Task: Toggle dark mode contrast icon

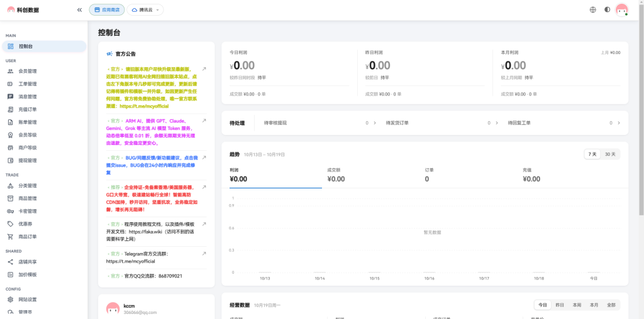Action: click(607, 10)
